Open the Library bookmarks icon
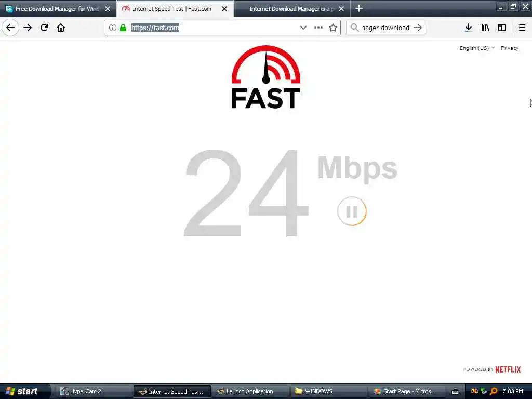This screenshot has height=399, width=532. pyautogui.click(x=485, y=28)
